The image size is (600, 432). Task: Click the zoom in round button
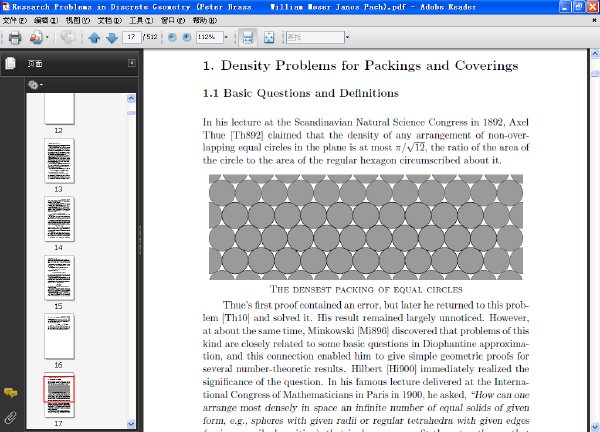click(x=187, y=37)
